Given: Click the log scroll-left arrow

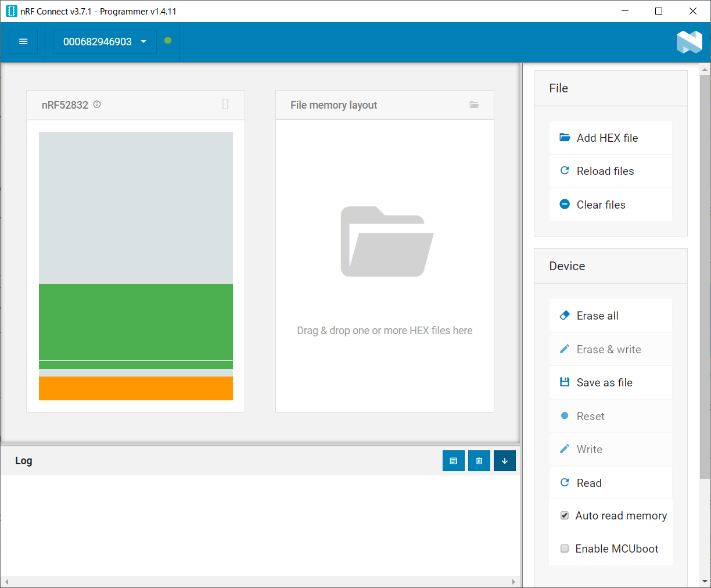Looking at the screenshot, I should point(6,582).
